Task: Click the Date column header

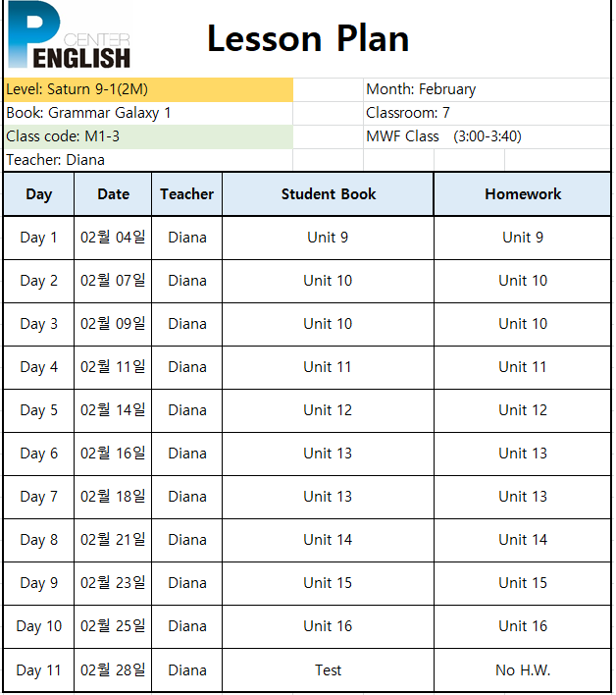Action: (113, 194)
